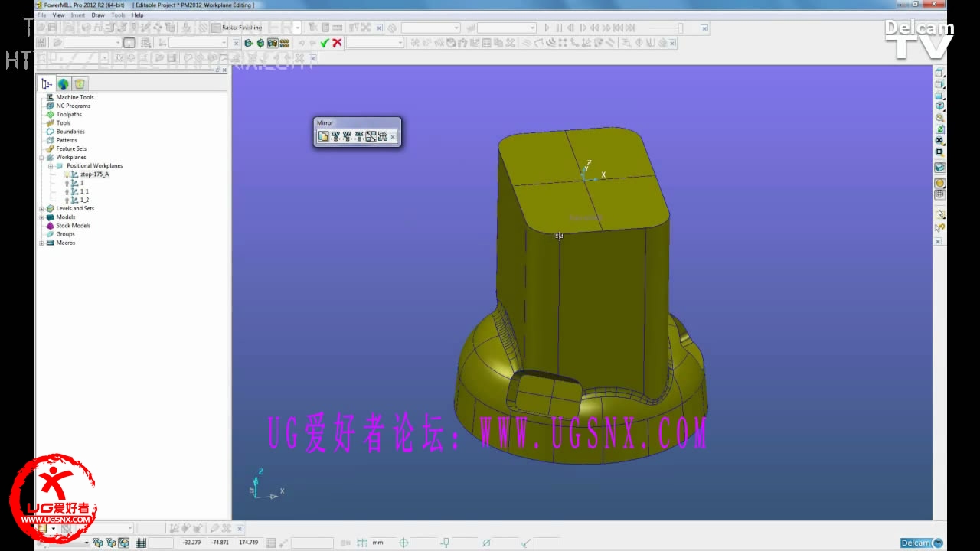The image size is (980, 551).
Task: Open the File menu
Action: pos(41,15)
